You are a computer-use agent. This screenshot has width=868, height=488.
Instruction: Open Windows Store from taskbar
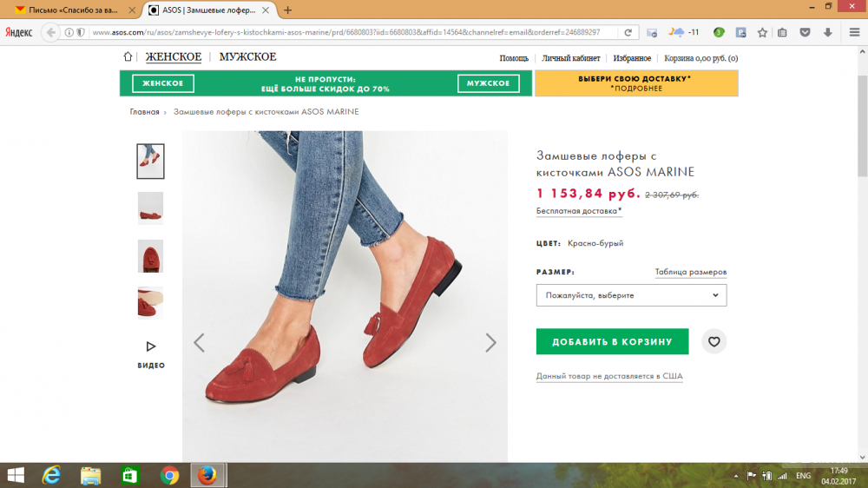point(130,475)
